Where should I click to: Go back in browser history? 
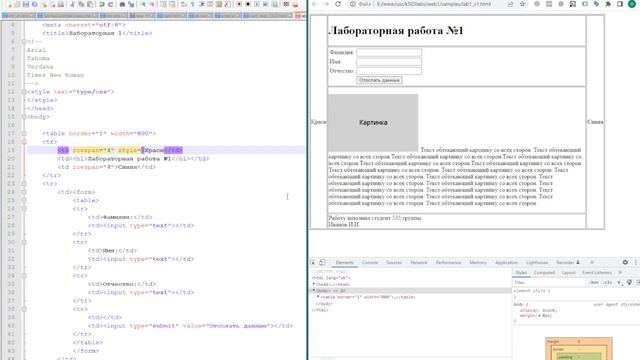pos(314,4)
